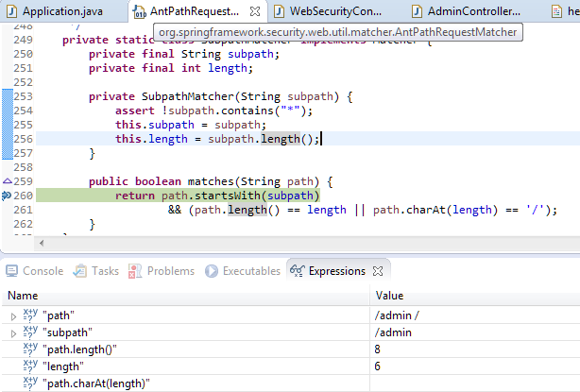Screen dimensions: 580x392
Task: Close the AntPathRequest editor tab
Action: coord(257,12)
